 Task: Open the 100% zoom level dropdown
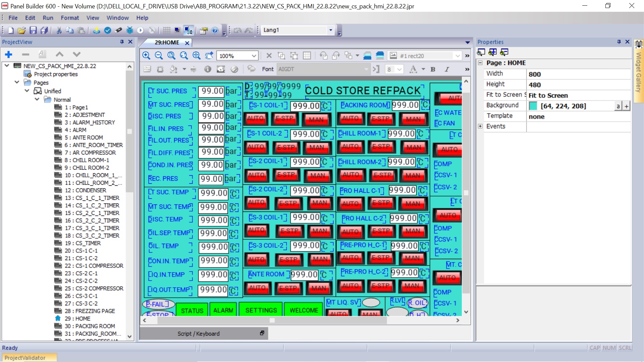pyautogui.click(x=254, y=56)
